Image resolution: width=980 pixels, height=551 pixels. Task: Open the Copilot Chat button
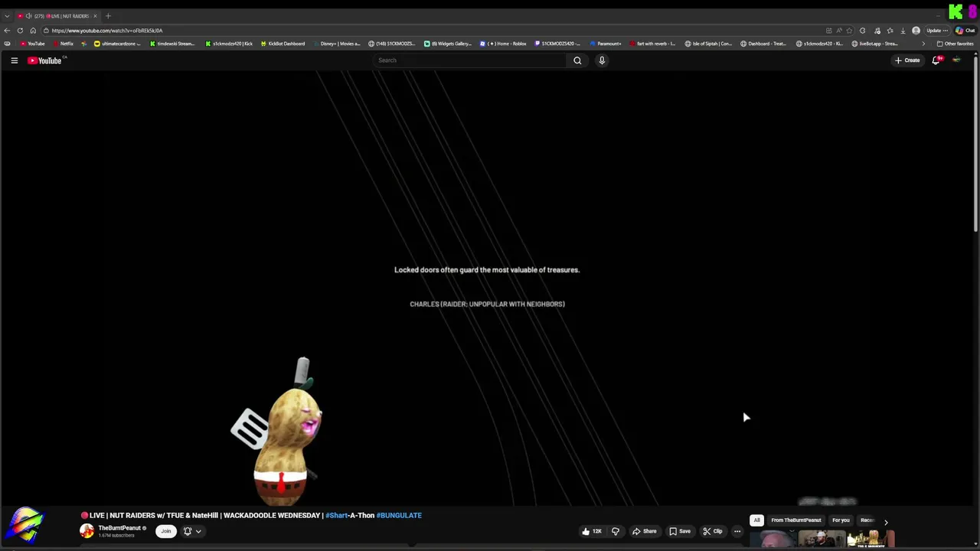964,31
